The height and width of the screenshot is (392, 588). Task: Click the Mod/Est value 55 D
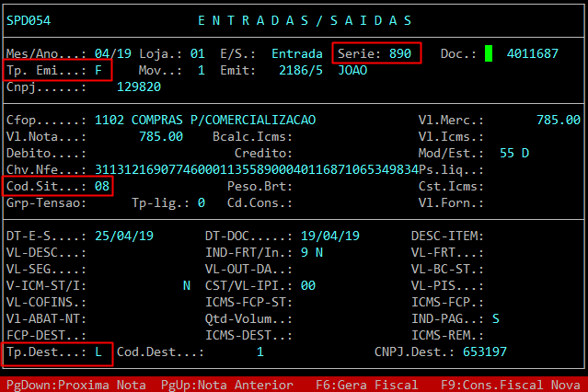coord(514,153)
